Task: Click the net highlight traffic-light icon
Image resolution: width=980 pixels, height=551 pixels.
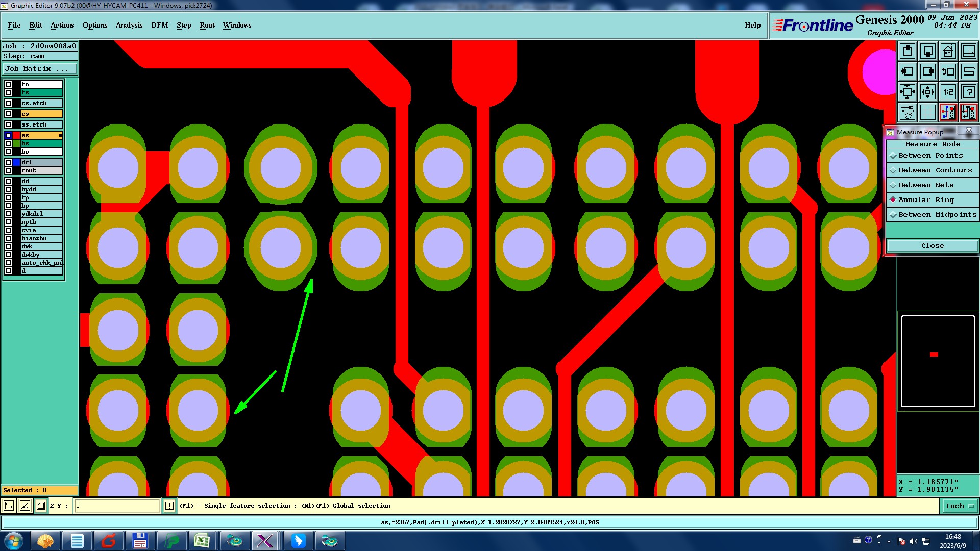Action: point(948,112)
